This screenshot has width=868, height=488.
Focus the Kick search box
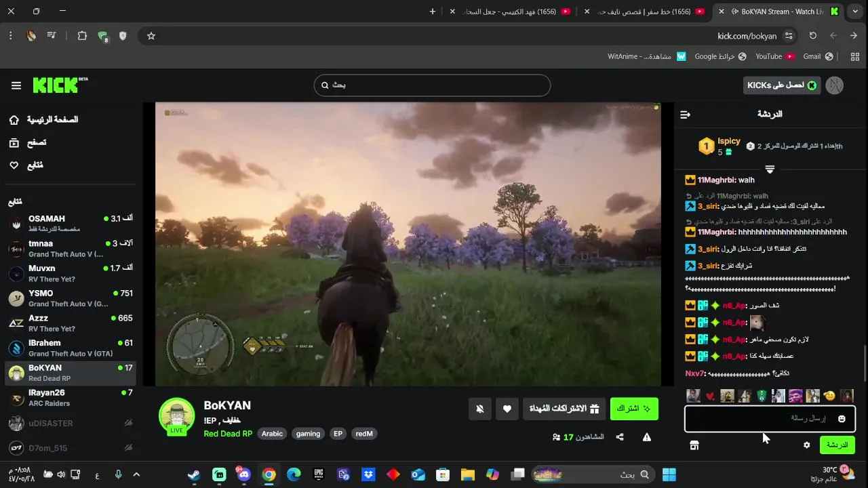pyautogui.click(x=432, y=85)
